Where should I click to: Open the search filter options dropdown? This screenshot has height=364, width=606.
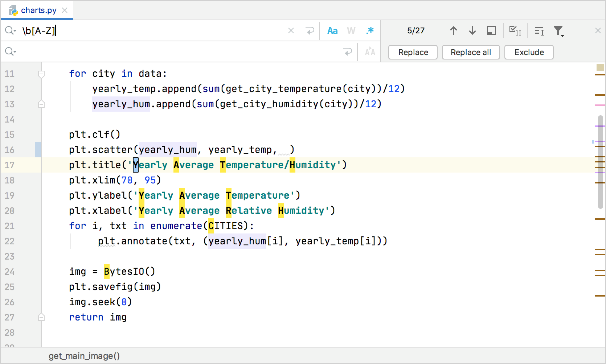[x=559, y=31]
